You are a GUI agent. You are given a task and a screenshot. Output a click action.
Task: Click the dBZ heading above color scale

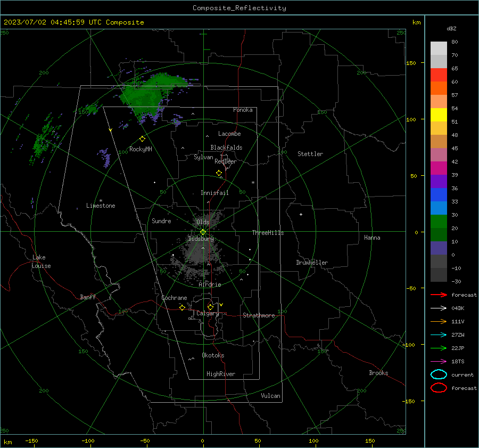coord(451,28)
